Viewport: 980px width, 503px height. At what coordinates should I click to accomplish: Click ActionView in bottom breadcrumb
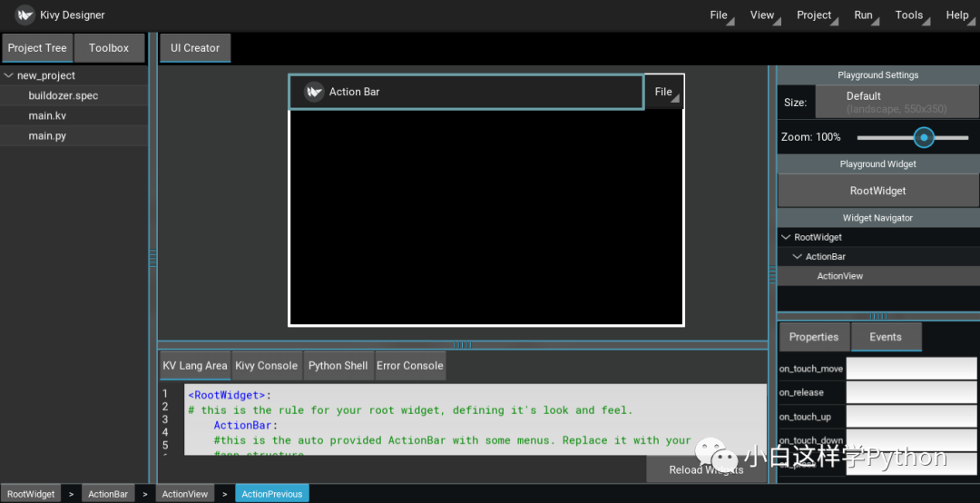pyautogui.click(x=185, y=494)
